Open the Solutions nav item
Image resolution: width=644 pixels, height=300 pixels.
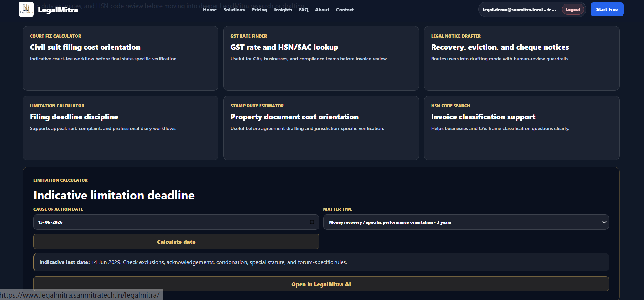tap(234, 10)
